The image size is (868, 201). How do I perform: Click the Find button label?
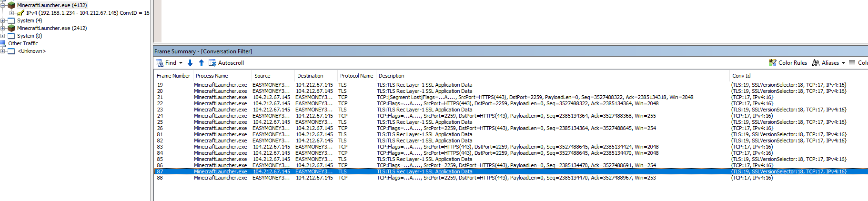click(x=171, y=63)
